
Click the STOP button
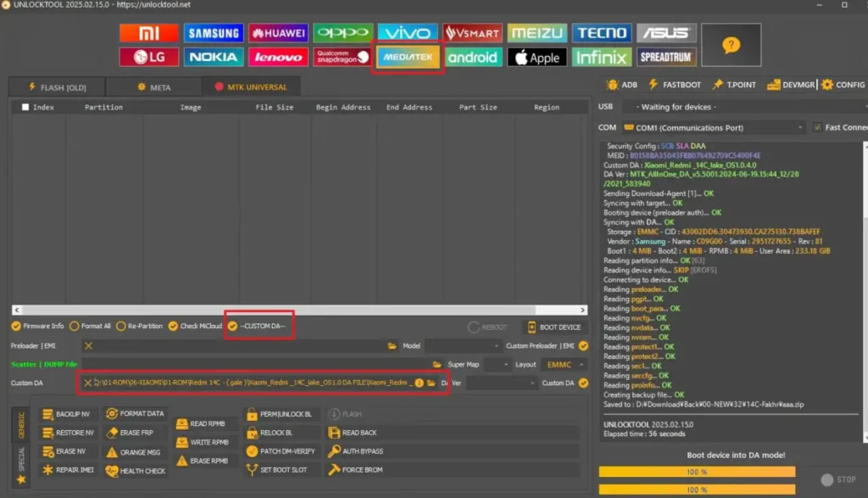tap(838, 479)
